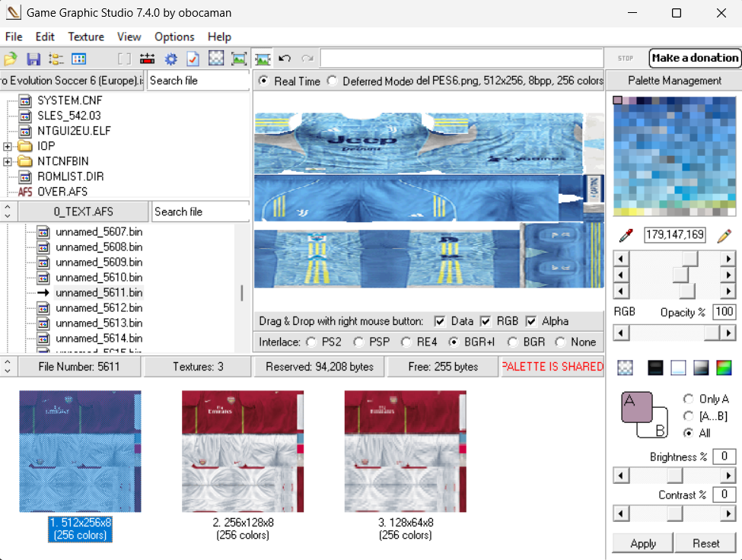Click the checkerboard alpha palette preset icon

tap(625, 367)
